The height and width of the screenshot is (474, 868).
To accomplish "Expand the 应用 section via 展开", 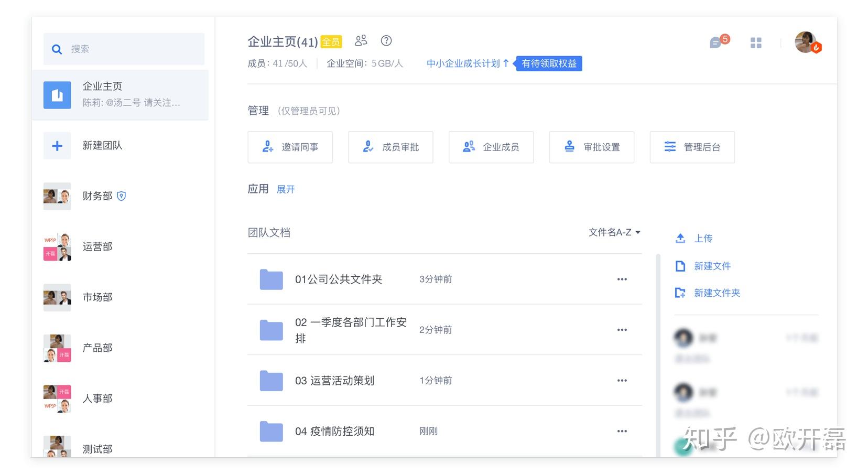I will (x=285, y=189).
